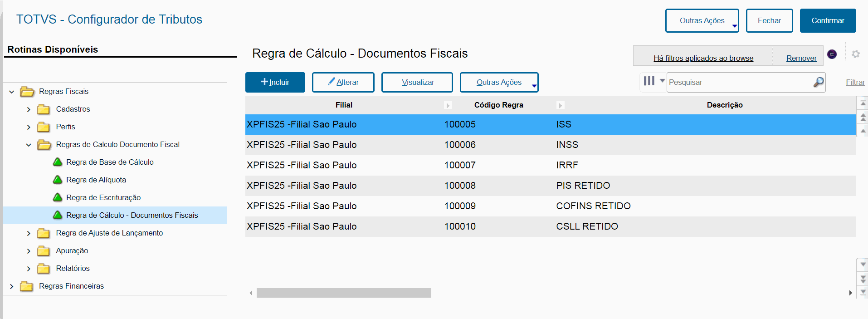Expand the Apuração folder
Screen dimensions: 868x319
coord(29,251)
